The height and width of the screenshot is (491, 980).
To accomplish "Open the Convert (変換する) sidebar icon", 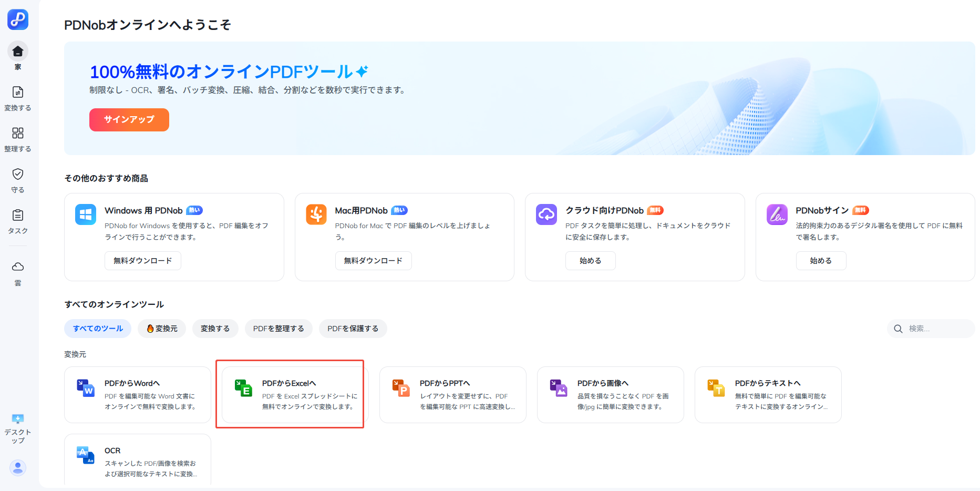I will 18,93.
